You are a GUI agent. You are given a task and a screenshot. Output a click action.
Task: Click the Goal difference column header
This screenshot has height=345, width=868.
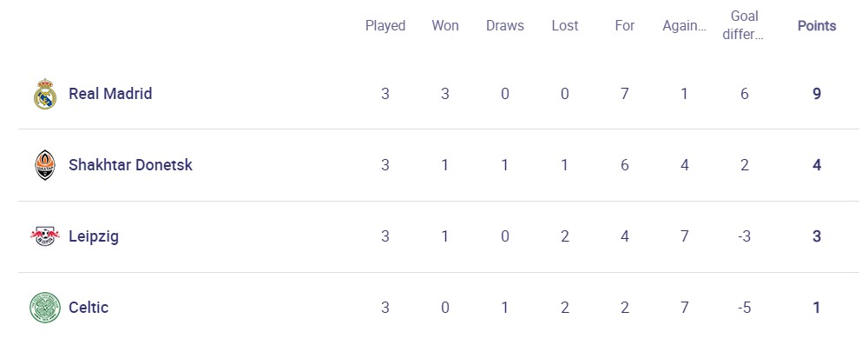pyautogui.click(x=744, y=25)
